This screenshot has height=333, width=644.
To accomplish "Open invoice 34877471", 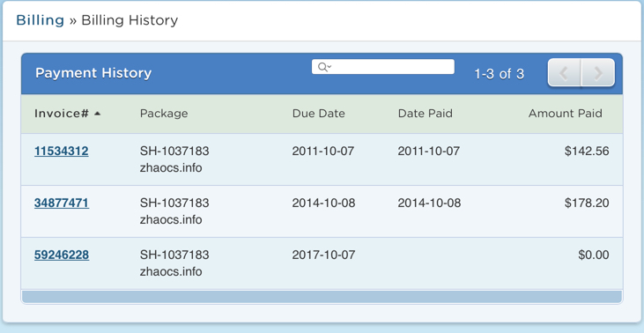I will coord(62,203).
